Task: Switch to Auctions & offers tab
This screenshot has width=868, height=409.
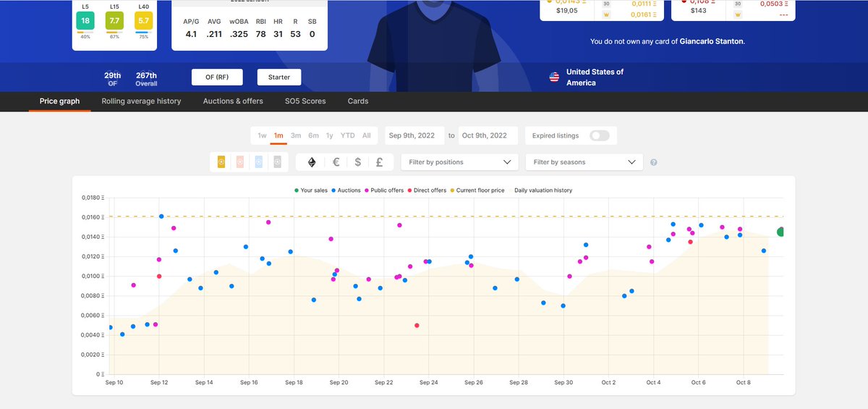Action: [233, 101]
